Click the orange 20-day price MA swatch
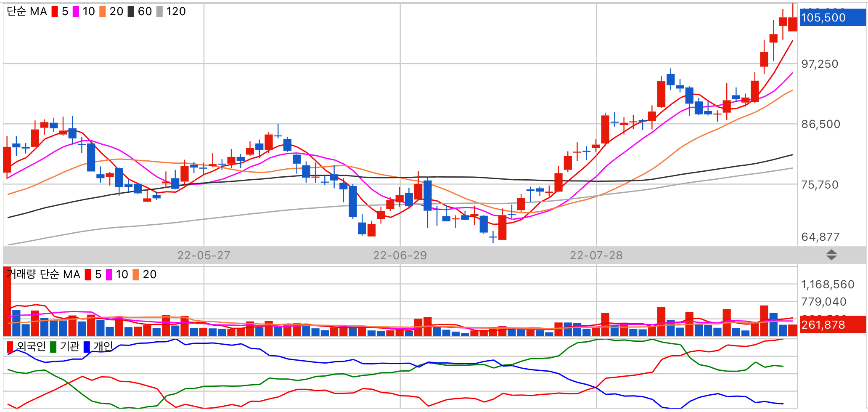 pyautogui.click(x=103, y=12)
